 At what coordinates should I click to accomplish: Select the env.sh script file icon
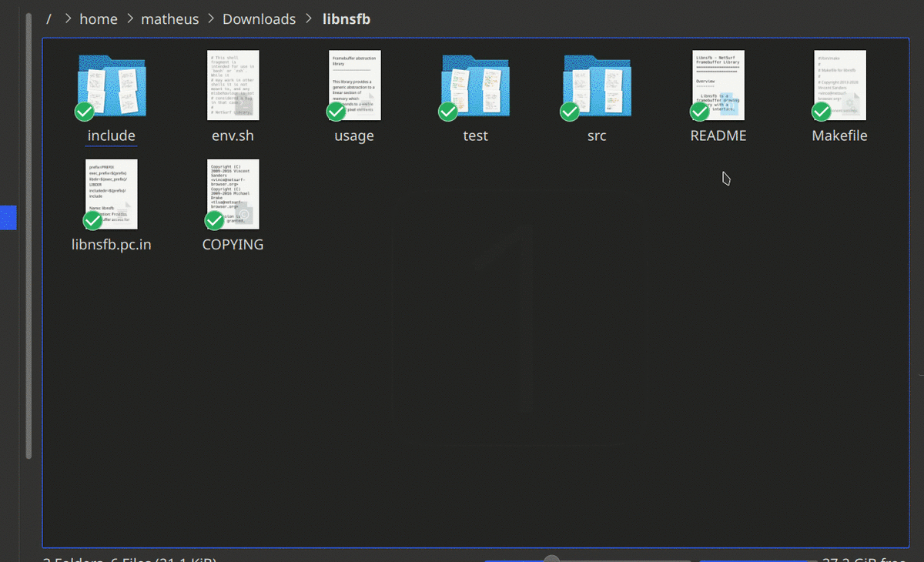pos(233,85)
